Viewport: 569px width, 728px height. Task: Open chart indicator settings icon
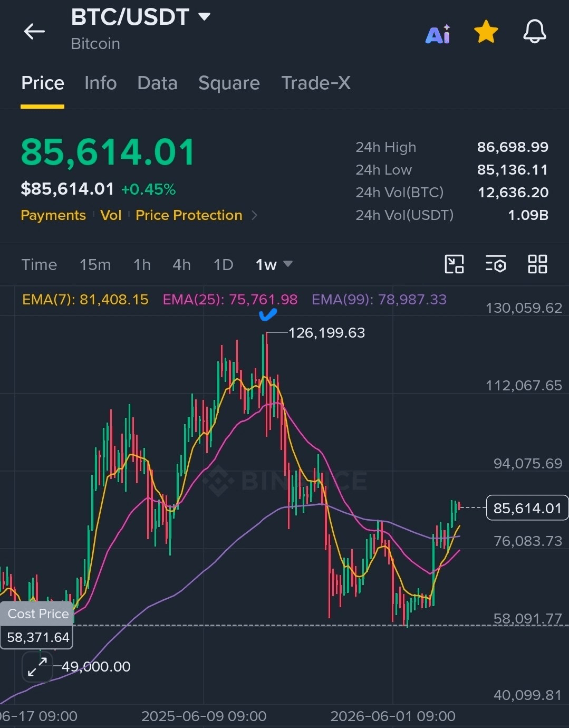(x=496, y=264)
